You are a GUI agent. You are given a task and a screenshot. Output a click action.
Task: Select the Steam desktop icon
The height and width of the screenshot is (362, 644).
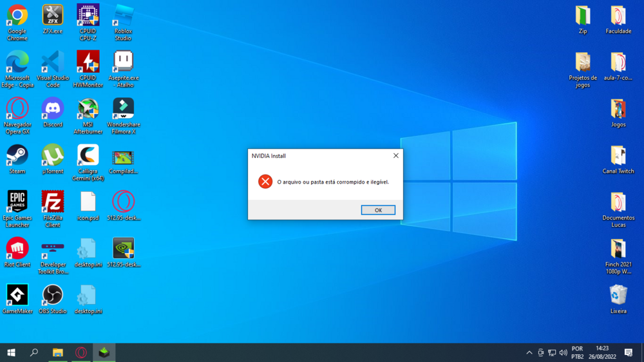pyautogui.click(x=17, y=160)
